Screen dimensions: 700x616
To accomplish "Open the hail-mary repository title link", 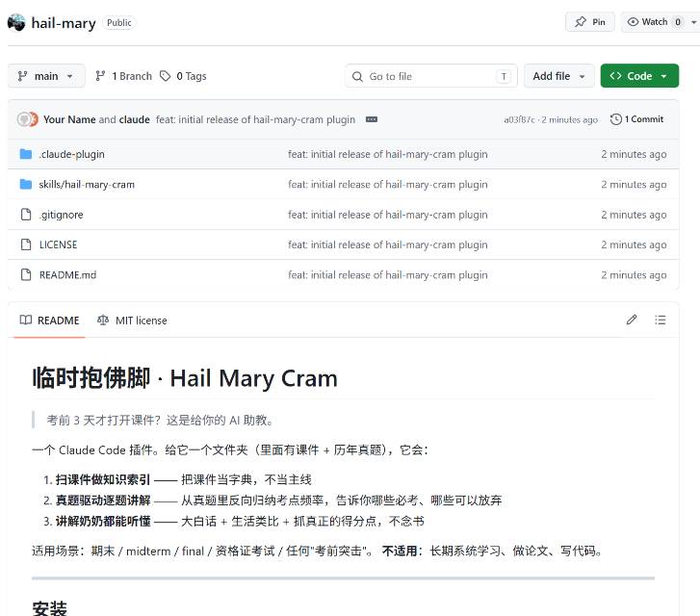I will [x=64, y=23].
